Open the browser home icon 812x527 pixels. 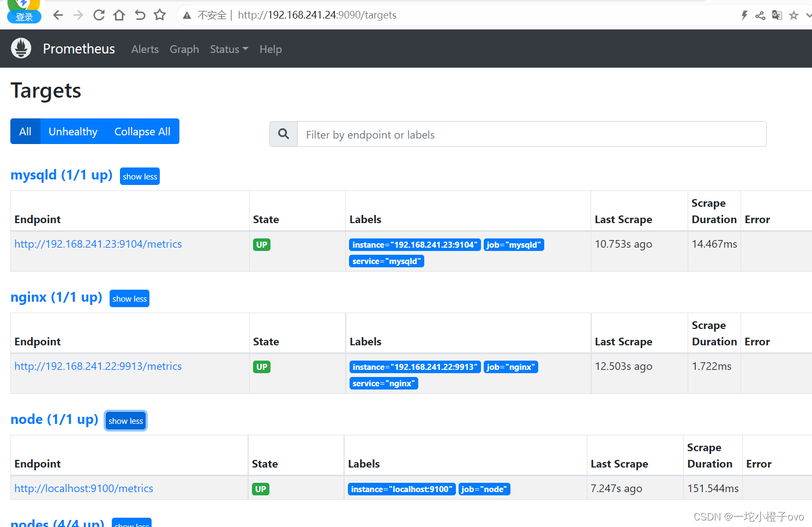(x=119, y=15)
